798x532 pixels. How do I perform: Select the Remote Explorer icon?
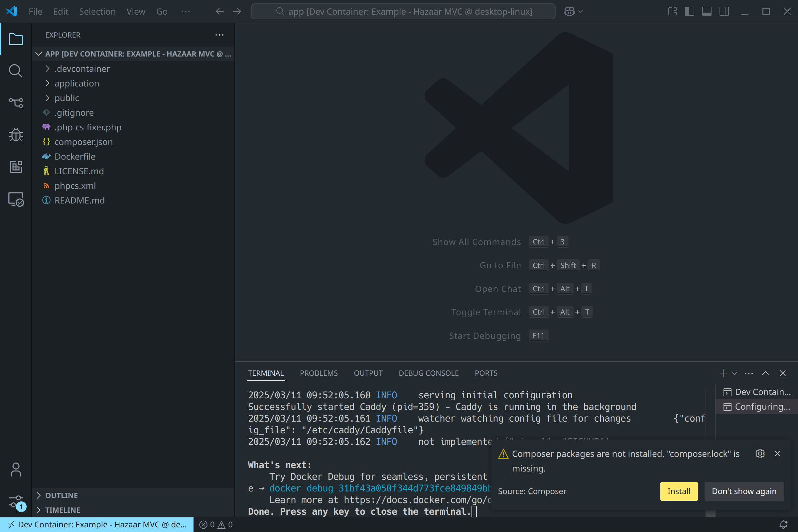16,199
